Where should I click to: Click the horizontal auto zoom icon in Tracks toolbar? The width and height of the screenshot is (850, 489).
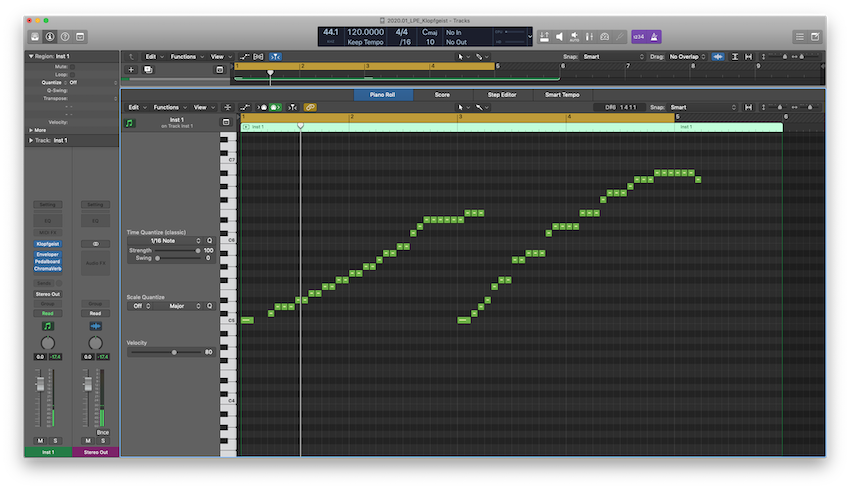pos(749,56)
